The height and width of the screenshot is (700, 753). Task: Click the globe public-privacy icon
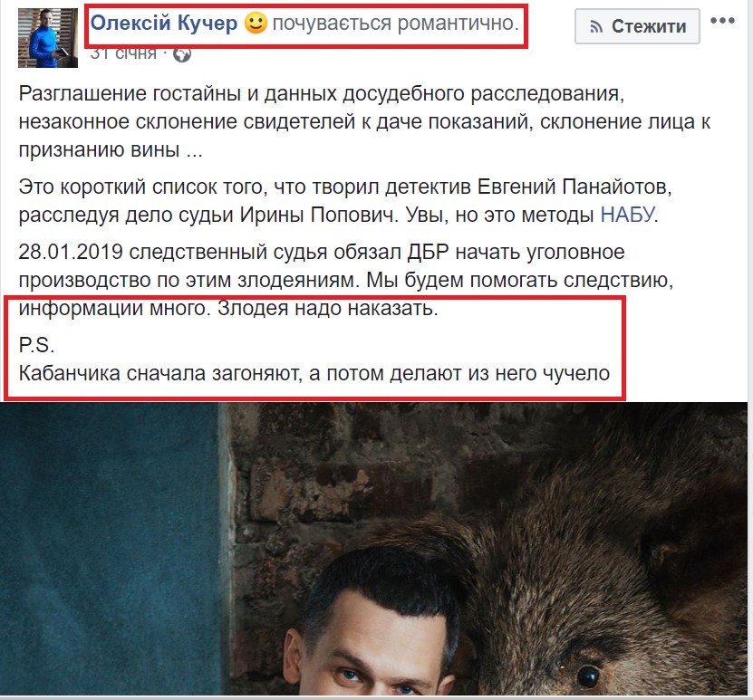pos(182,54)
